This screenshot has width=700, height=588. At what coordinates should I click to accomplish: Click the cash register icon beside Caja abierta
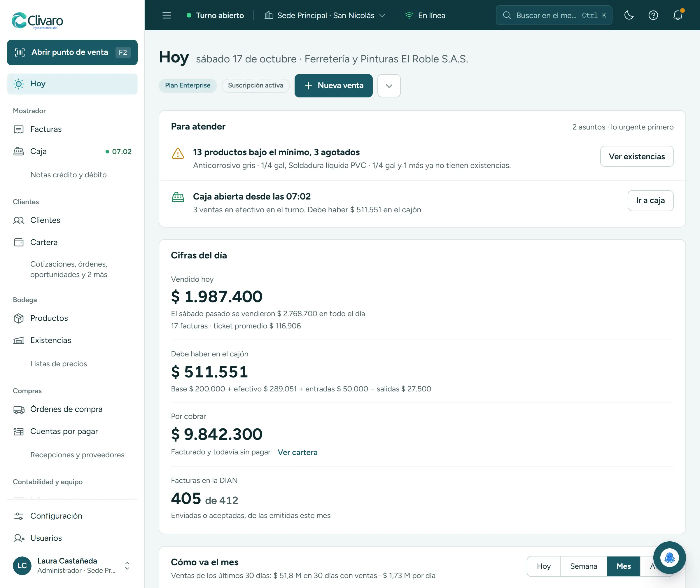point(178,197)
